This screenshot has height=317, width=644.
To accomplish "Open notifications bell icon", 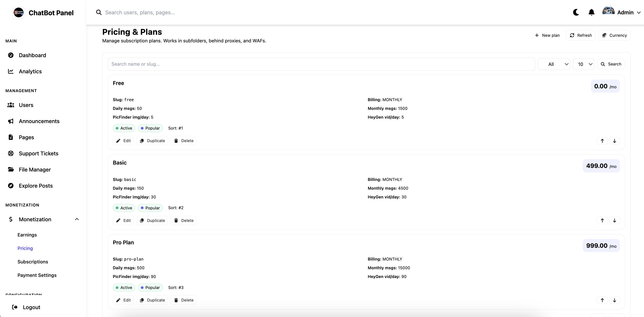I will (591, 12).
